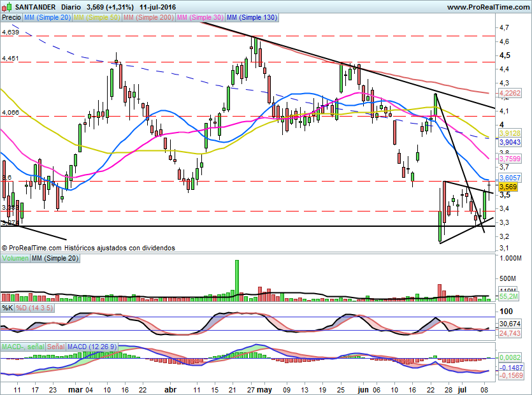Open the Volumen panel label

pyautogui.click(x=15, y=258)
